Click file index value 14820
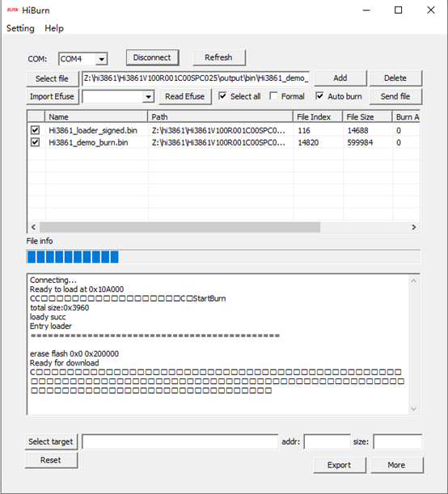Viewport: 448px width, 494px height. tap(308, 143)
